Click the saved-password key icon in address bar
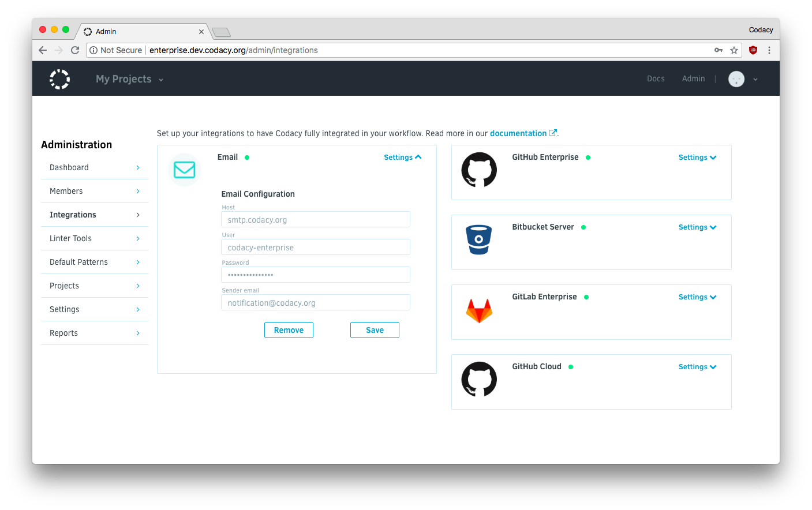The height and width of the screenshot is (510, 812). click(x=719, y=50)
